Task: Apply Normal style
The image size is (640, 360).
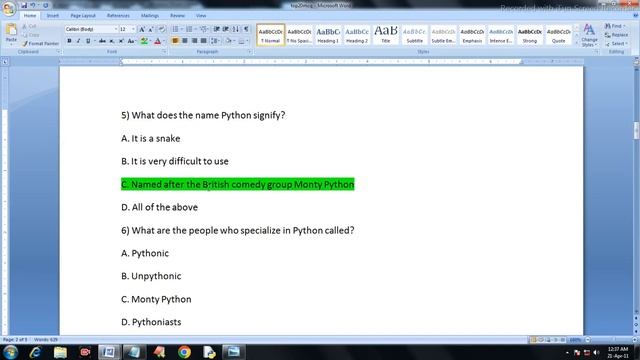Action: coord(271,35)
